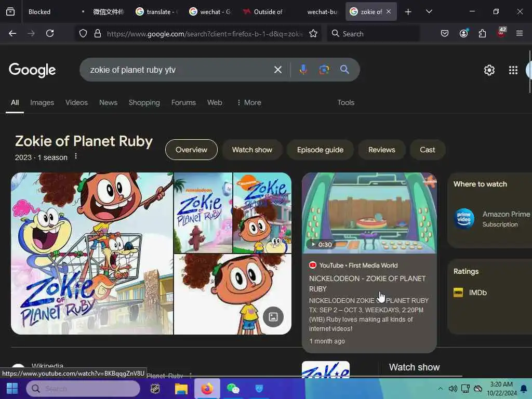Go back with the browser back arrow
This screenshot has height=399, width=532.
(x=12, y=33)
